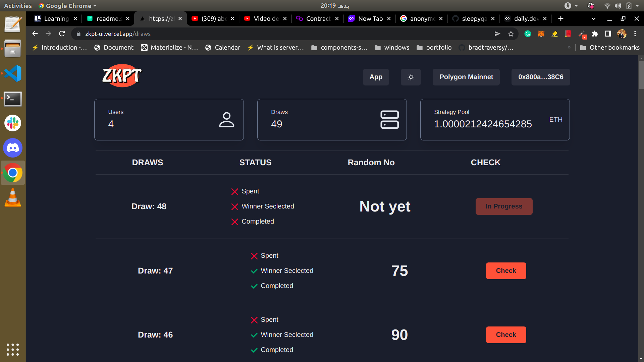
Task: Open the MetaMask fox extension
Action: (x=541, y=34)
